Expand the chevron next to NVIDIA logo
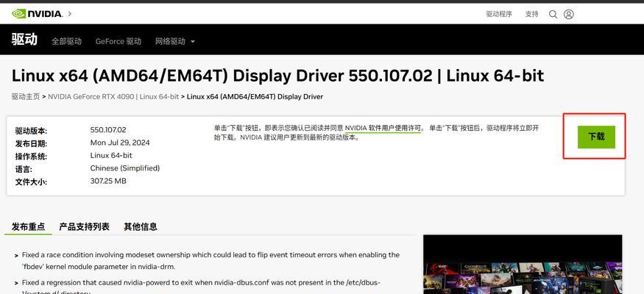The width and height of the screenshot is (644, 294). (x=70, y=14)
